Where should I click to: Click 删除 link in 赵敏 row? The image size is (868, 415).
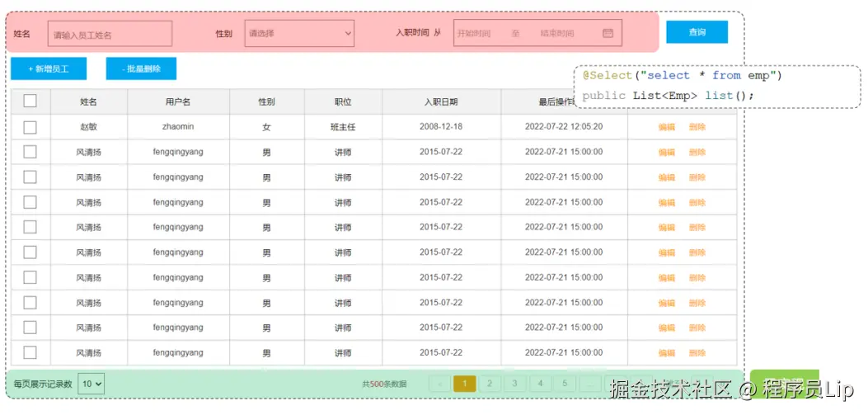(x=697, y=127)
